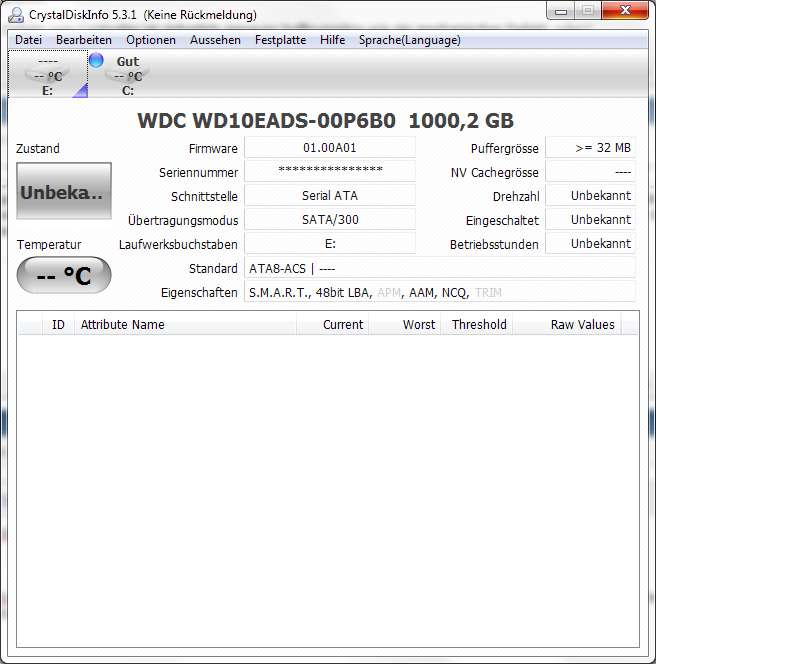
Task: Click the CrystalDiskInfo title bar icon
Action: click(16, 15)
